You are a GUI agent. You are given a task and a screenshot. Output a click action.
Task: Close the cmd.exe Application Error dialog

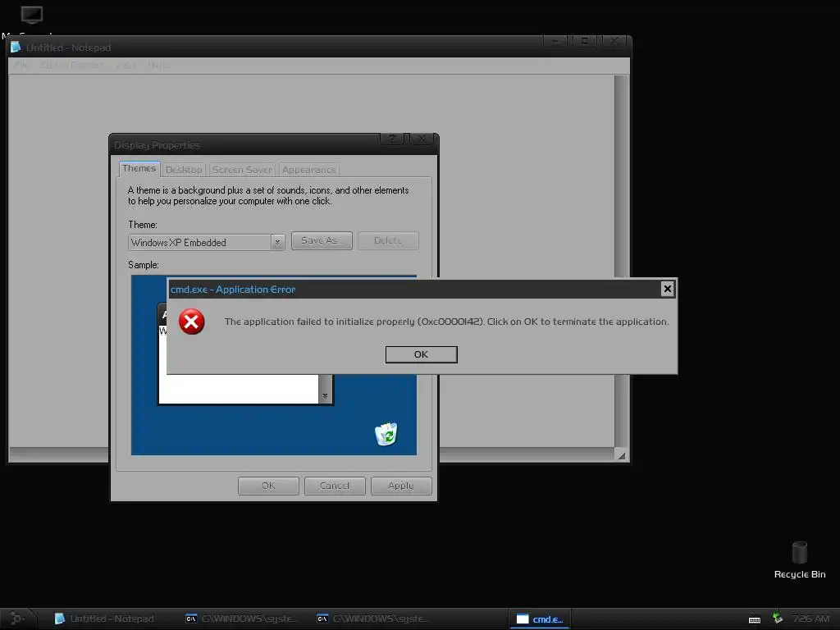pyautogui.click(x=667, y=289)
